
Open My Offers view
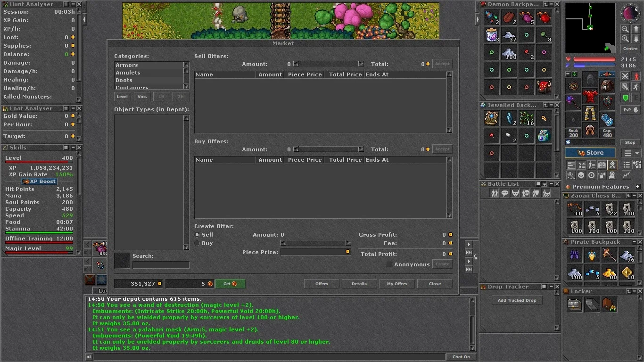tap(397, 284)
